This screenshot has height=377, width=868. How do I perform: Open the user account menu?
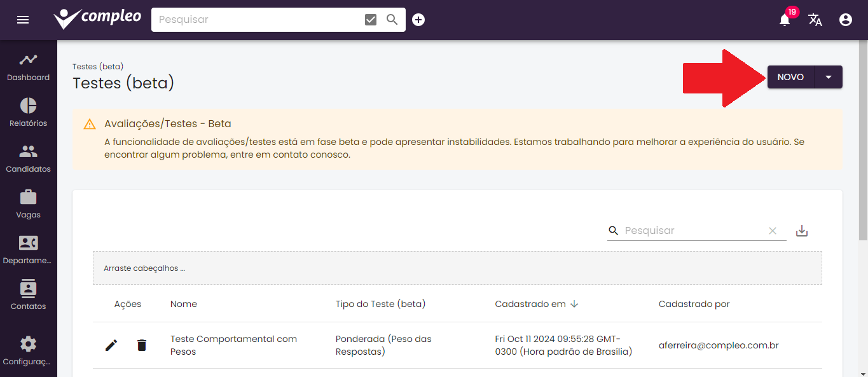[845, 20]
